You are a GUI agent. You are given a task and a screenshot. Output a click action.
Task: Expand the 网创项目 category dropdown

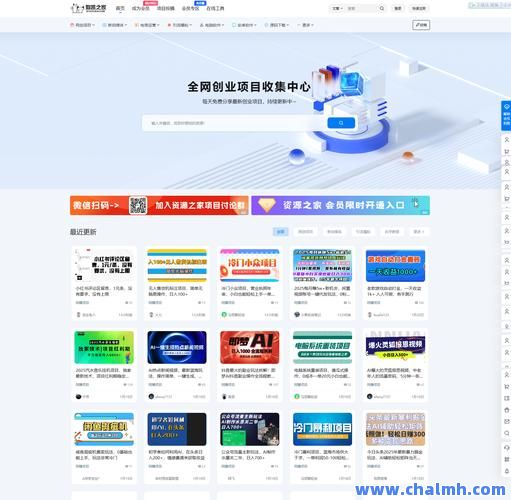tap(82, 25)
